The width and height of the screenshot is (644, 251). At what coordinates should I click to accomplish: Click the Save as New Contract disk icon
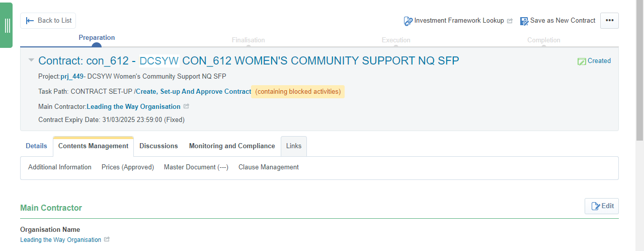tap(524, 21)
